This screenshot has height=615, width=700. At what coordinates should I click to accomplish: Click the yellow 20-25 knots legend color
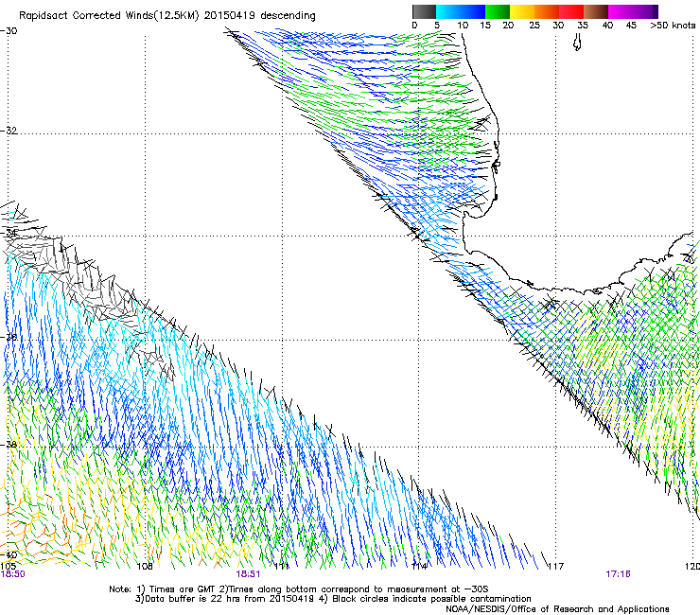[x=522, y=11]
